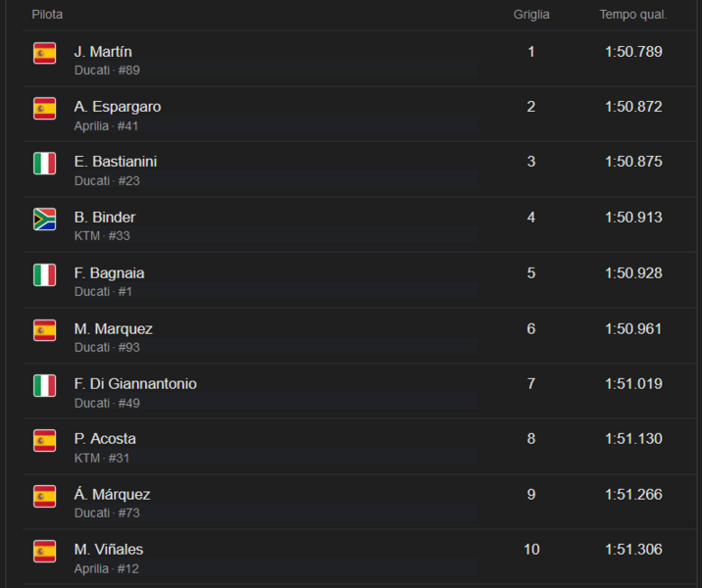This screenshot has width=702, height=588.
Task: Click the South African flag beside B. Binder
Action: coord(44,219)
